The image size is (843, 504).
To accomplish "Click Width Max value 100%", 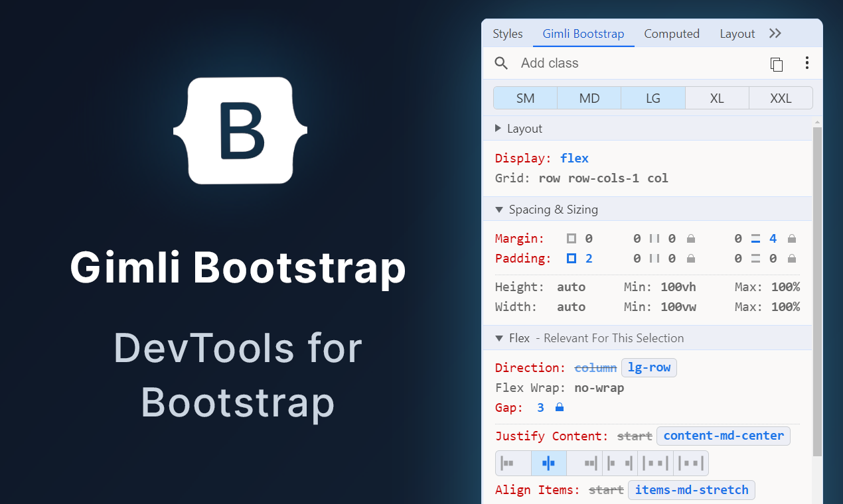I will coord(785,307).
